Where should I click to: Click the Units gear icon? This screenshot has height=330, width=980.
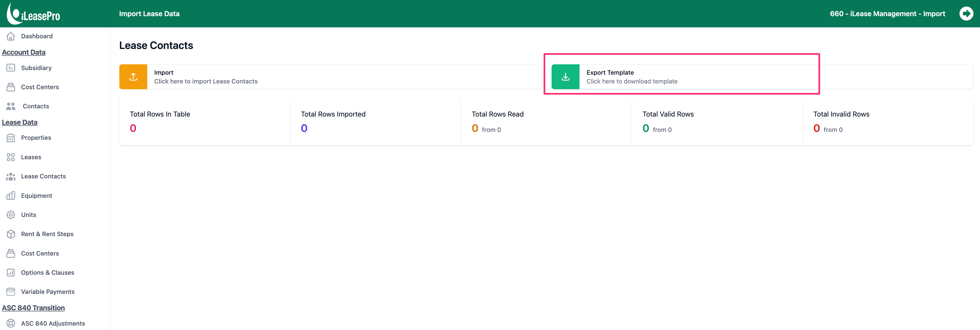coord(11,215)
